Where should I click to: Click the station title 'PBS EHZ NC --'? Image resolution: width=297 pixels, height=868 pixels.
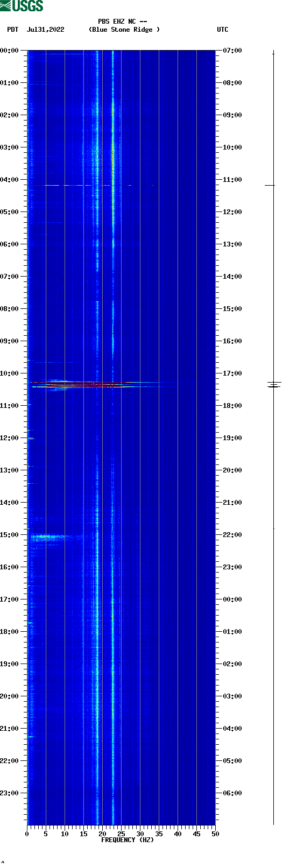(123, 22)
